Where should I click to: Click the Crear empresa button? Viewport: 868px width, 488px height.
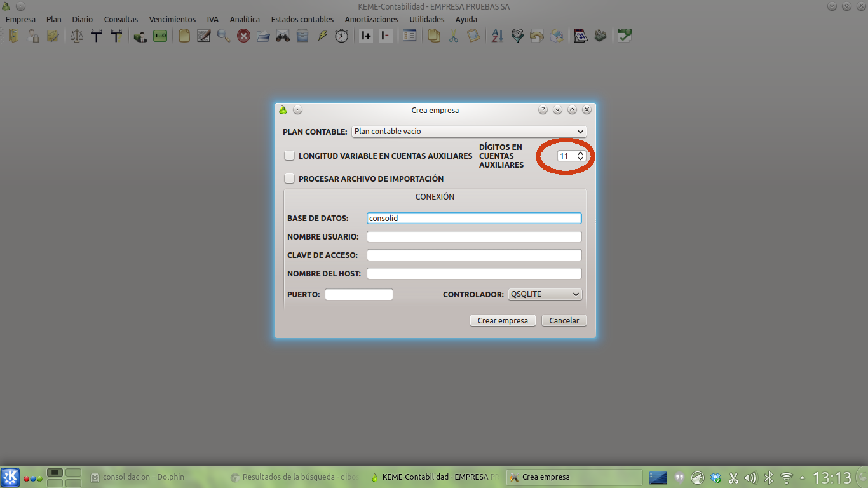(x=503, y=320)
